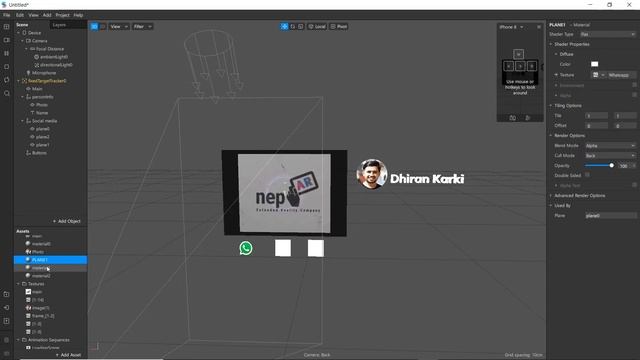Click the highlighted blue viewport layout icon
Viewport: 640px width, 360px height.
coord(94,27)
